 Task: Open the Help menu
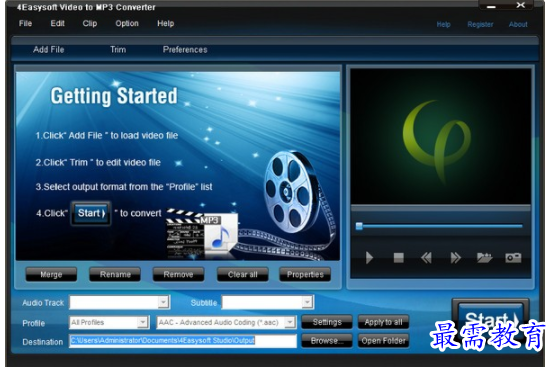(x=166, y=24)
